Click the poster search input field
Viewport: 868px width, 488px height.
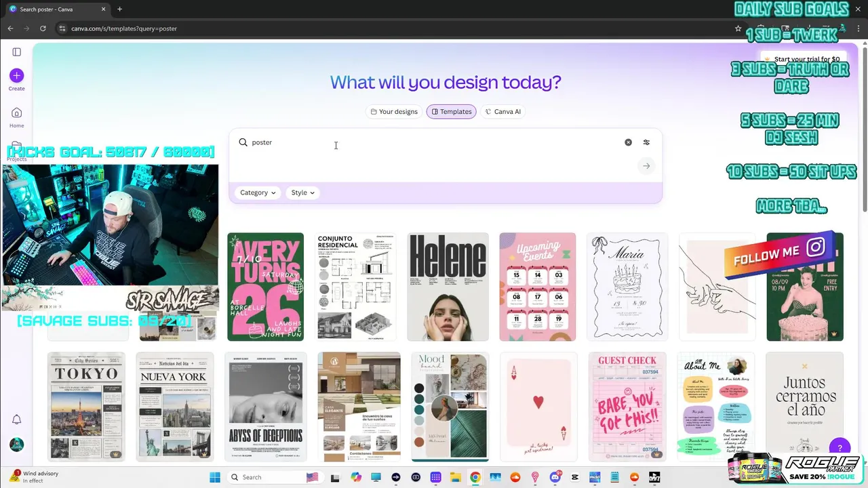click(x=434, y=142)
